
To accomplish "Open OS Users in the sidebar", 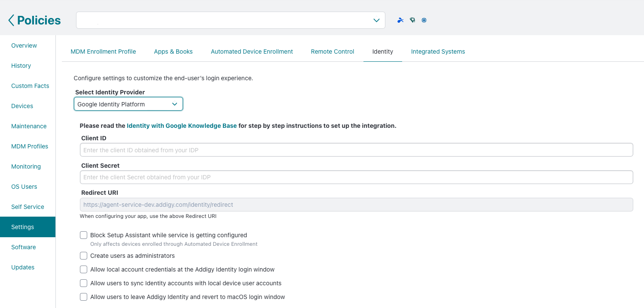I will pyautogui.click(x=24, y=187).
